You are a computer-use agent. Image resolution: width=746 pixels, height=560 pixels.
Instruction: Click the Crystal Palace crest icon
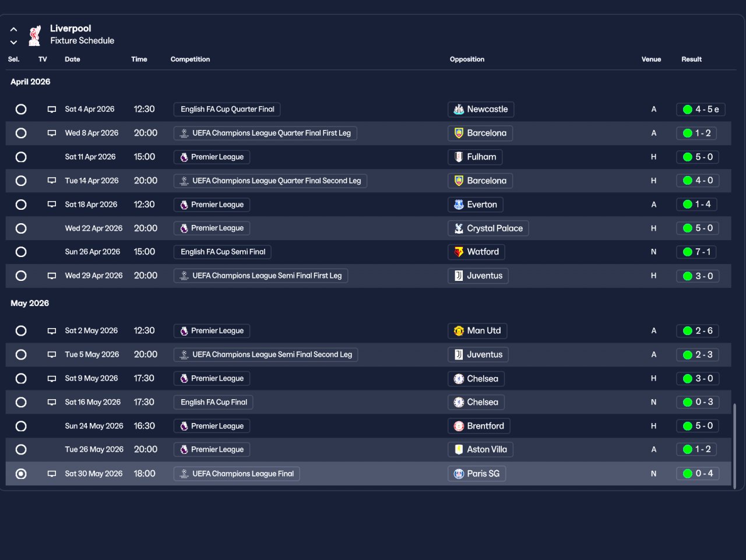click(x=459, y=228)
